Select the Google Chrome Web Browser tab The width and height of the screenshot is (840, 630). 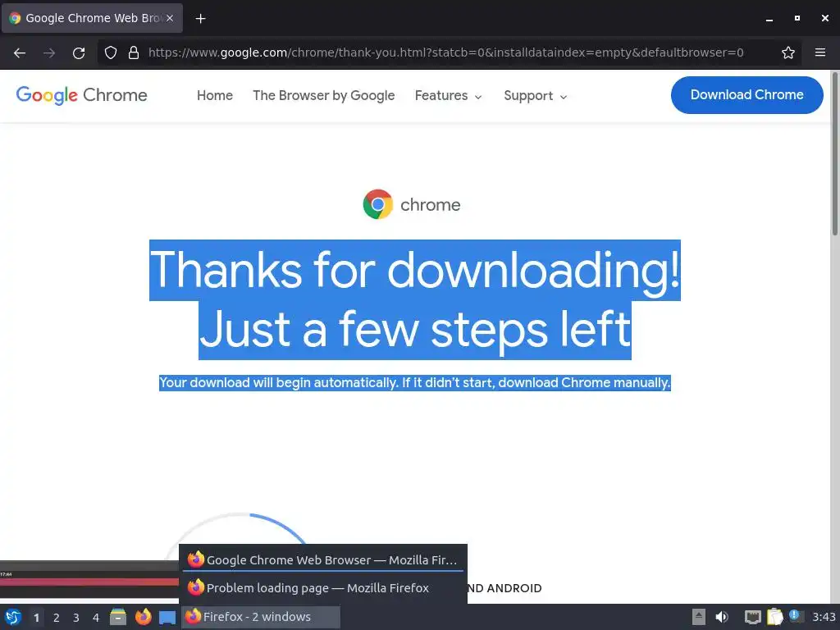92,18
